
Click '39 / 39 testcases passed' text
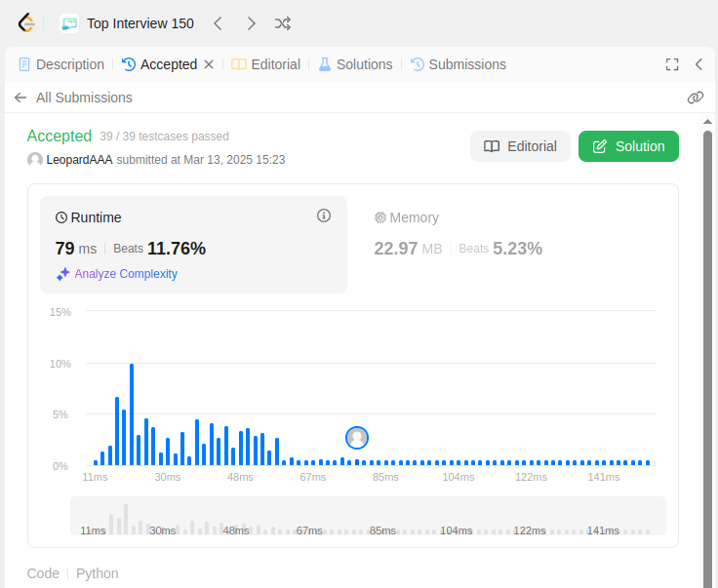click(165, 137)
